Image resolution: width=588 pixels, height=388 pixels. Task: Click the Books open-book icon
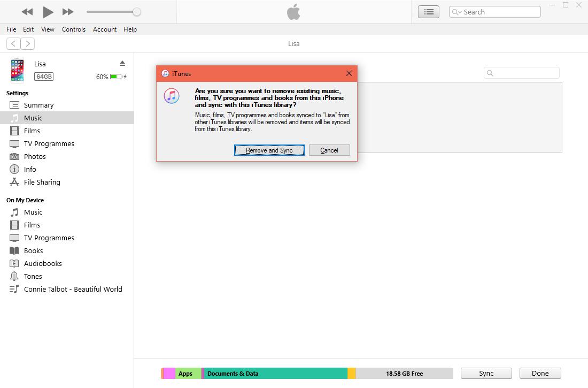(x=14, y=250)
